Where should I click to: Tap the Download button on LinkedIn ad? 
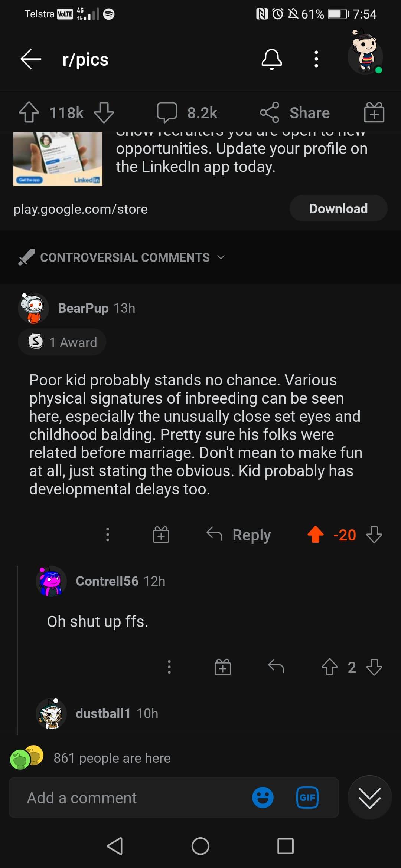(338, 208)
